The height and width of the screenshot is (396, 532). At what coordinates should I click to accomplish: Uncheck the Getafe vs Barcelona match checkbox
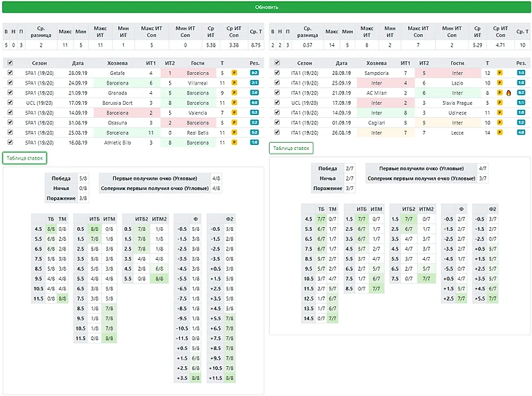point(9,74)
